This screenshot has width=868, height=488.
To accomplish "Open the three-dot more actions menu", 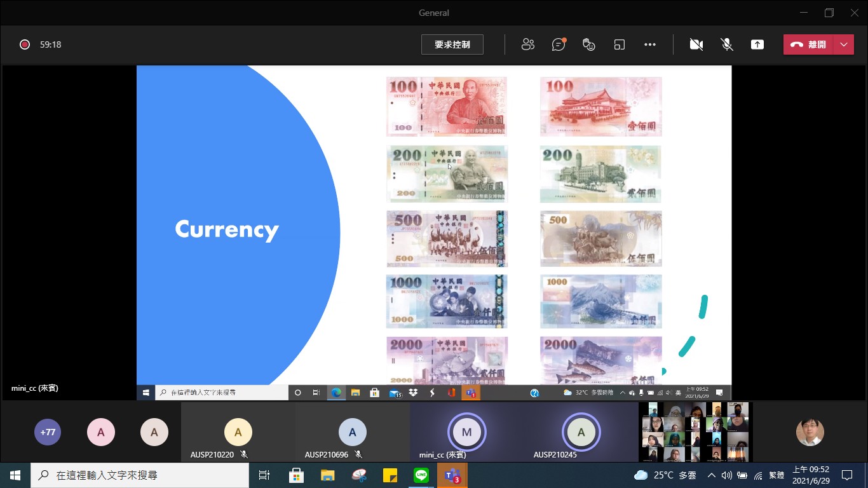I will pyautogui.click(x=649, y=44).
